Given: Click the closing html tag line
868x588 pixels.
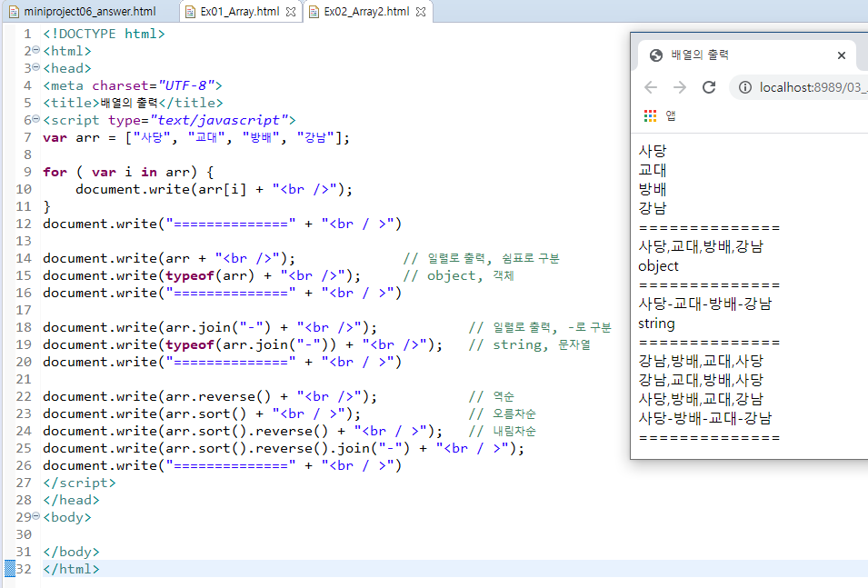Looking at the screenshot, I should click(x=72, y=569).
